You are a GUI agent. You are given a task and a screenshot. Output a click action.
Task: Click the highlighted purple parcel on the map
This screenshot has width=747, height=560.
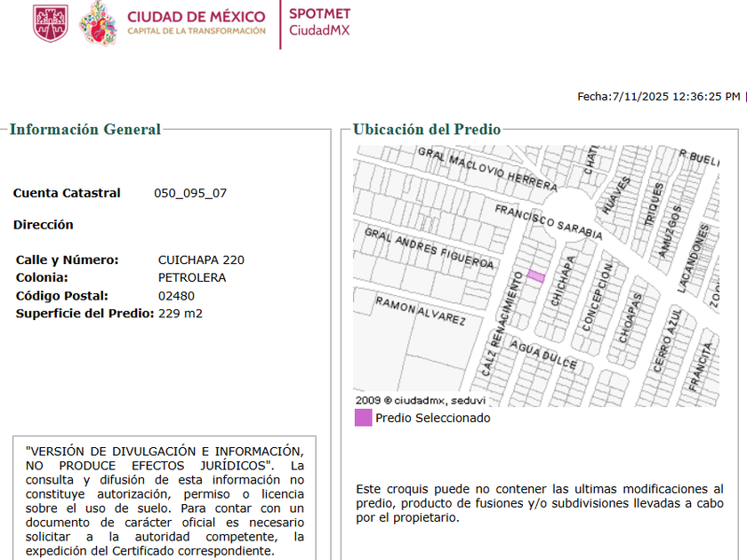click(535, 276)
